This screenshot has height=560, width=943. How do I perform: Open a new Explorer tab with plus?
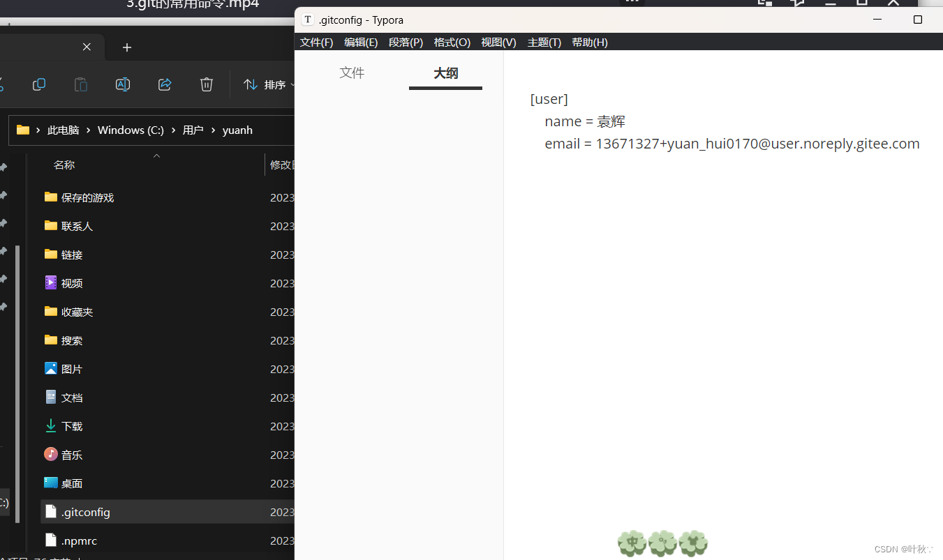[126, 47]
